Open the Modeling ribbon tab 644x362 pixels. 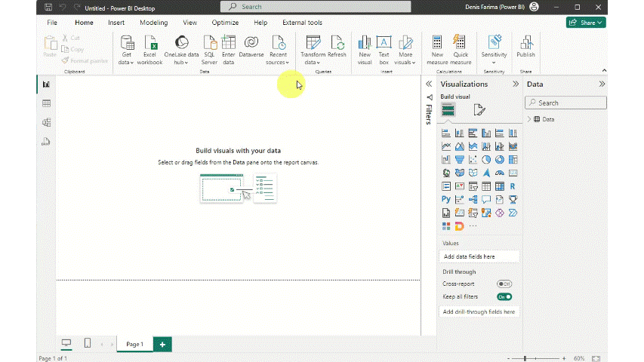(153, 23)
